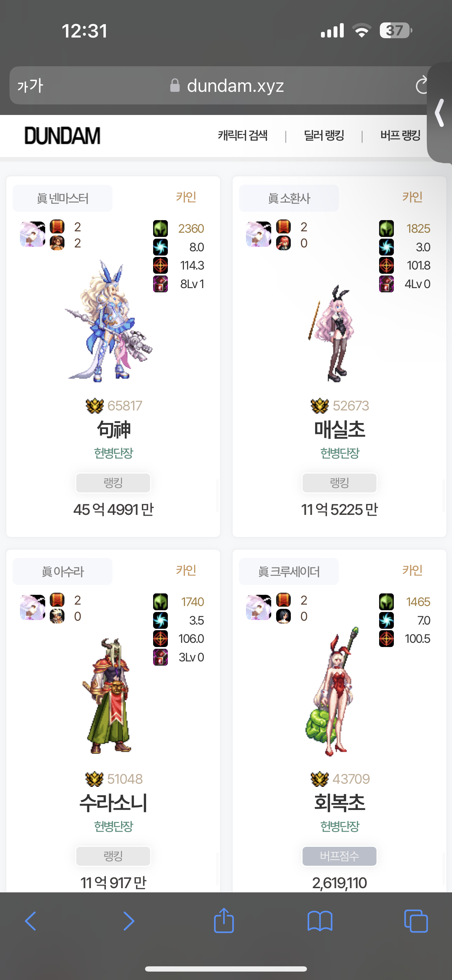Go forward with Safari forward arrow
The height and width of the screenshot is (980, 452).
pos(129,921)
